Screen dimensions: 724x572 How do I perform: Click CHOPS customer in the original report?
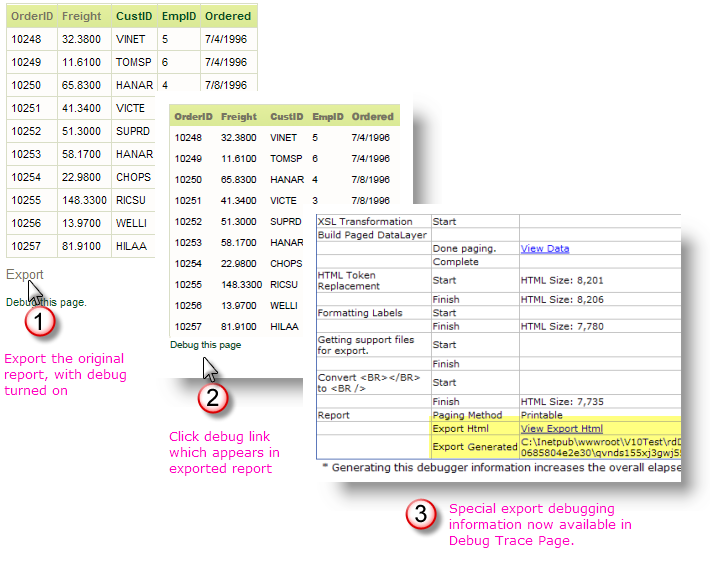133,177
